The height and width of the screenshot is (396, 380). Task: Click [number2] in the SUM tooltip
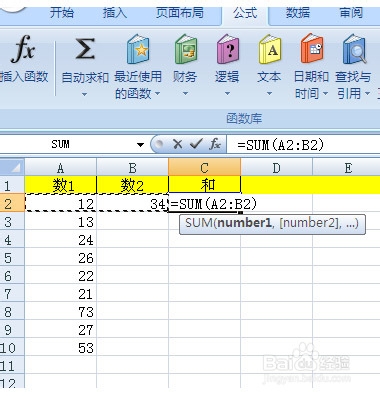(310, 223)
